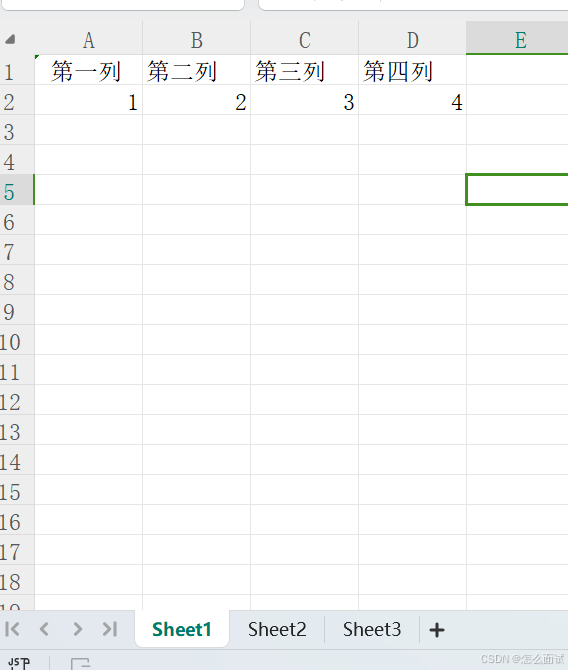Select cell containing 第三列
The height and width of the screenshot is (670, 568).
(x=305, y=70)
